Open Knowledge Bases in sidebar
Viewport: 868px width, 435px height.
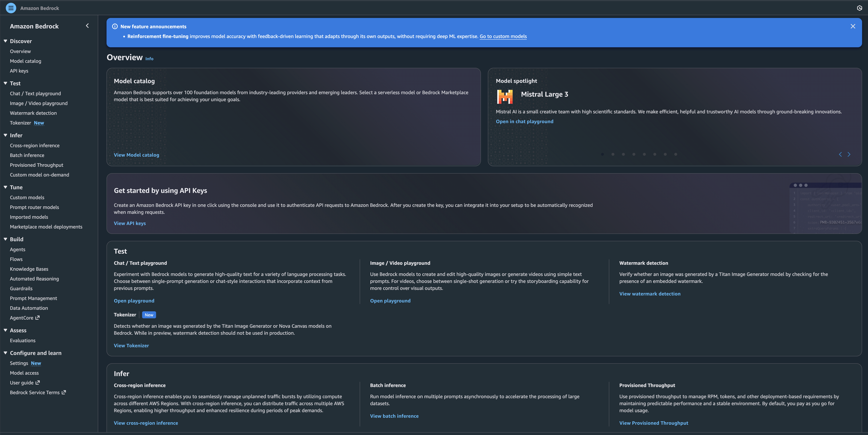pyautogui.click(x=29, y=269)
